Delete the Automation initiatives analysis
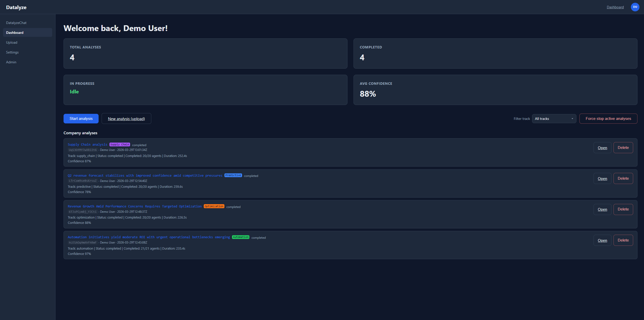644x320 pixels. [x=623, y=240]
